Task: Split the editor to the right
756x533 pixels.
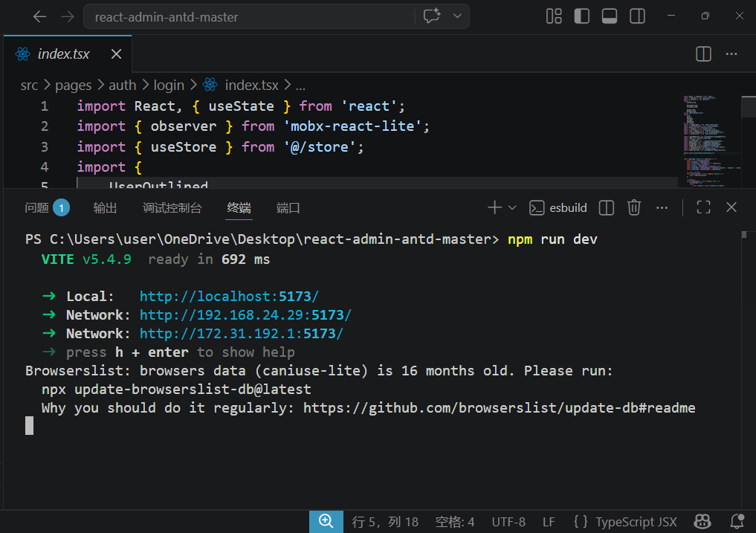Action: pyautogui.click(x=703, y=54)
